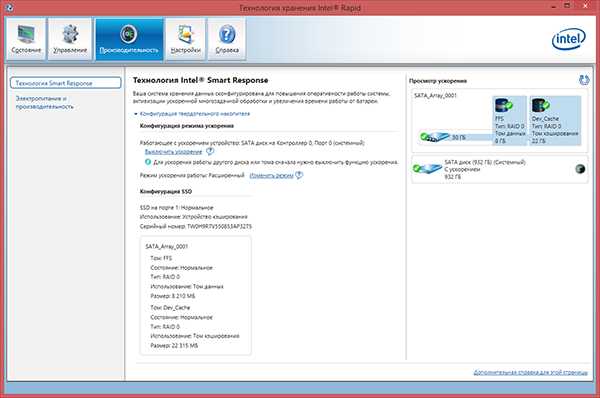Click the disable acceleration link
Viewport: 600px width, 398px height.
(173, 152)
